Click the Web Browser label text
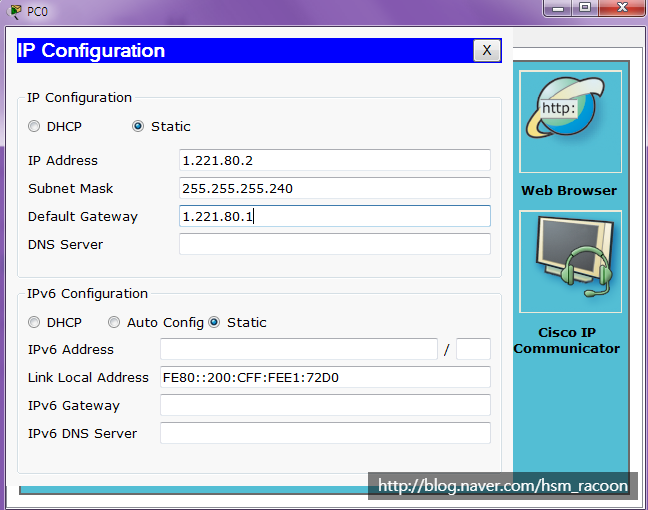 569,191
